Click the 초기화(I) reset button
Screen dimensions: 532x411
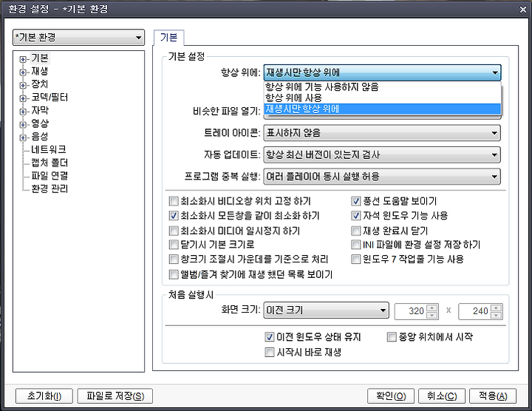[x=44, y=396]
